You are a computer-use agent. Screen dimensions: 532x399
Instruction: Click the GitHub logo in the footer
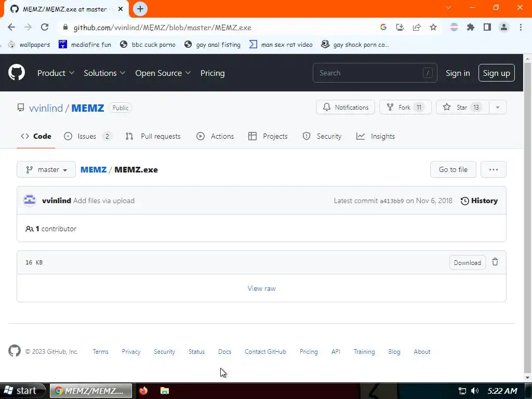[x=14, y=351]
